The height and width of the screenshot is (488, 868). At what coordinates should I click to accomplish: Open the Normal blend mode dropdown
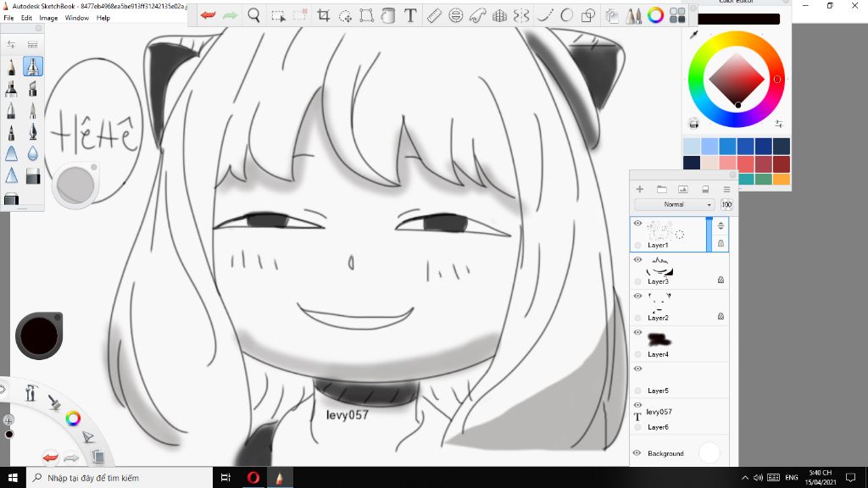pos(675,205)
